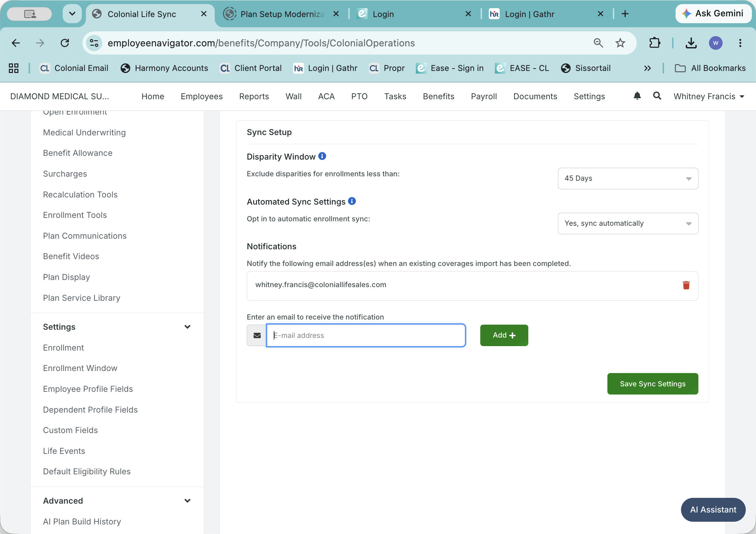Open the Benefits menu item
The image size is (756, 534).
coord(439,97)
